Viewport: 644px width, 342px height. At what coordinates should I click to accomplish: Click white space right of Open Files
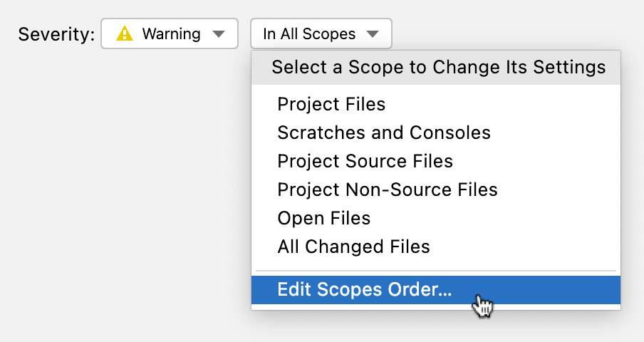[499, 218]
